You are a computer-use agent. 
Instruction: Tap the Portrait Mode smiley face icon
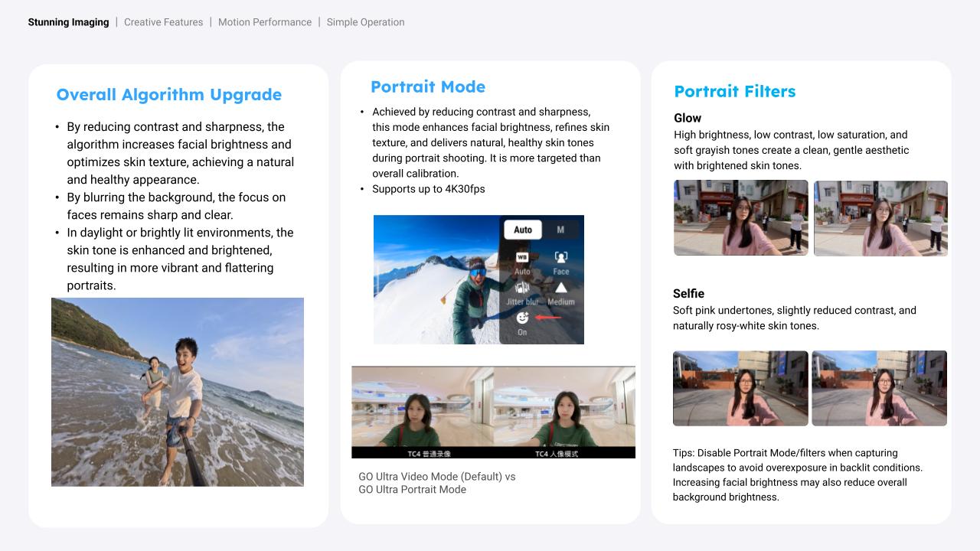[522, 318]
